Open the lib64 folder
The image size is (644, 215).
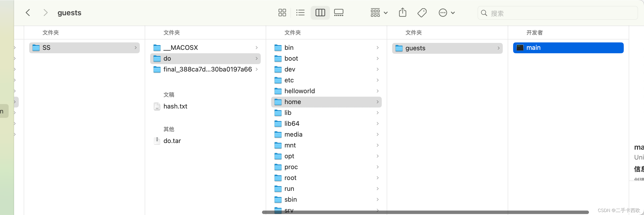click(x=326, y=124)
